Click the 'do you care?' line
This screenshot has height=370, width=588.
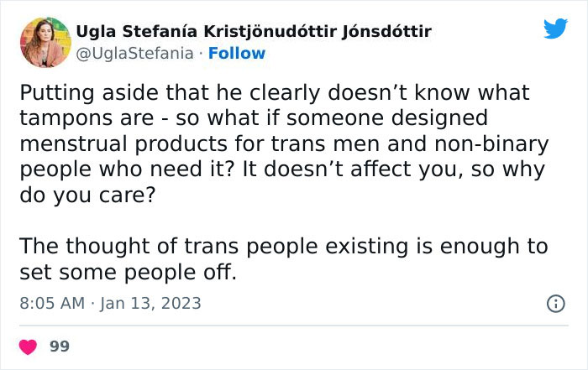point(88,195)
